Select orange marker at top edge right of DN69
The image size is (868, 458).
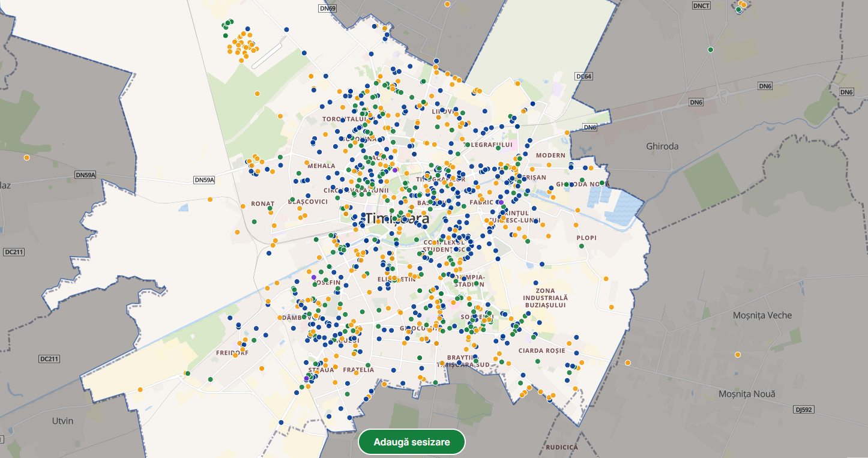447,4
